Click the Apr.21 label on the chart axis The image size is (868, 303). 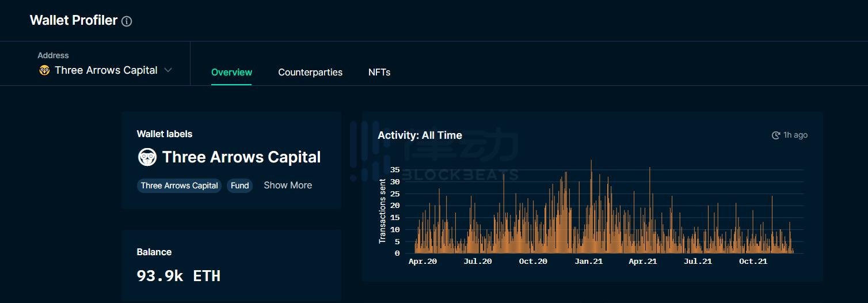tap(642, 262)
